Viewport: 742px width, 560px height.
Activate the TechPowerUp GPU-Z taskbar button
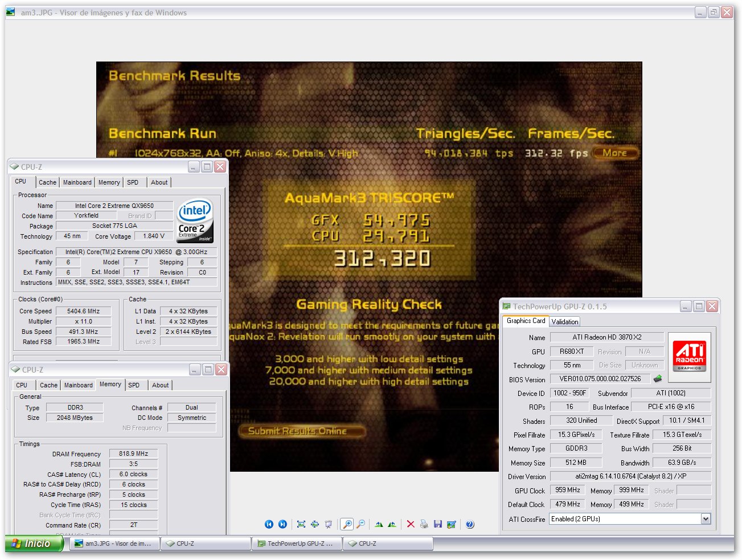tap(297, 543)
